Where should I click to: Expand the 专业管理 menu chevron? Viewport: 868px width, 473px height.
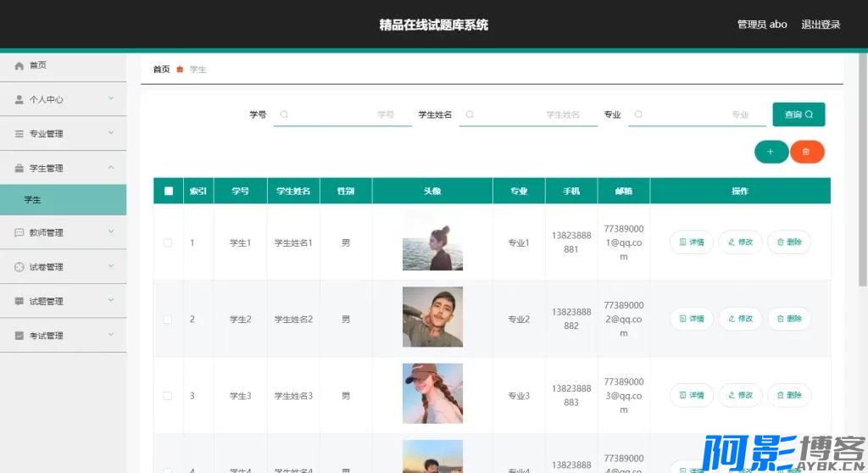click(111, 133)
